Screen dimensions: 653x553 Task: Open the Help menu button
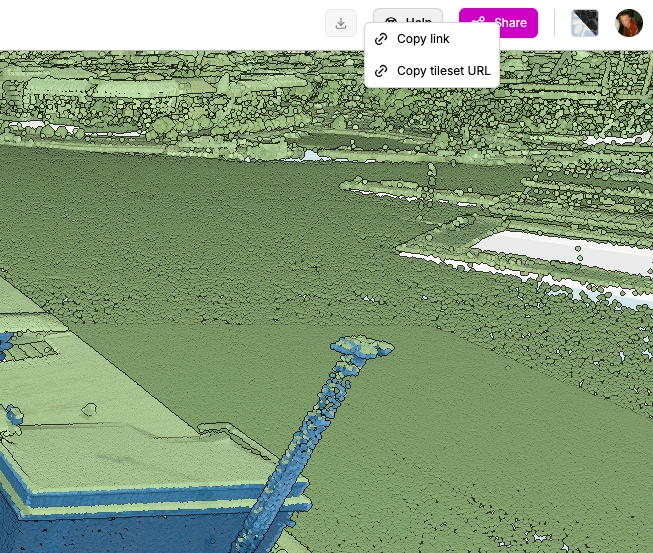point(408,22)
